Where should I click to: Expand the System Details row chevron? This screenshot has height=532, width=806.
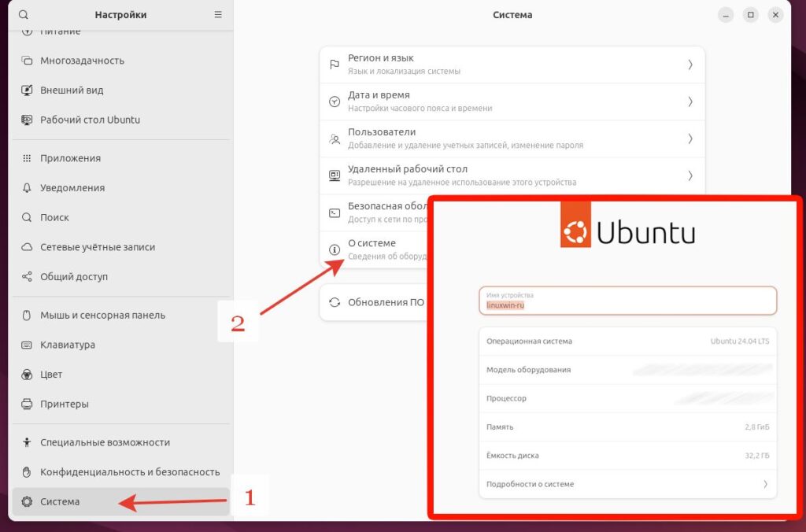tap(764, 484)
